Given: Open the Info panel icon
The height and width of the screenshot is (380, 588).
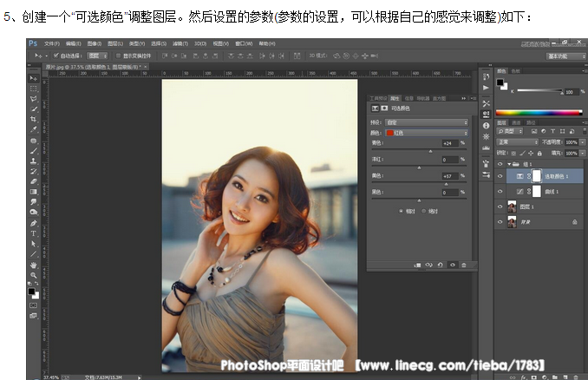Looking at the screenshot, I should click(486, 126).
